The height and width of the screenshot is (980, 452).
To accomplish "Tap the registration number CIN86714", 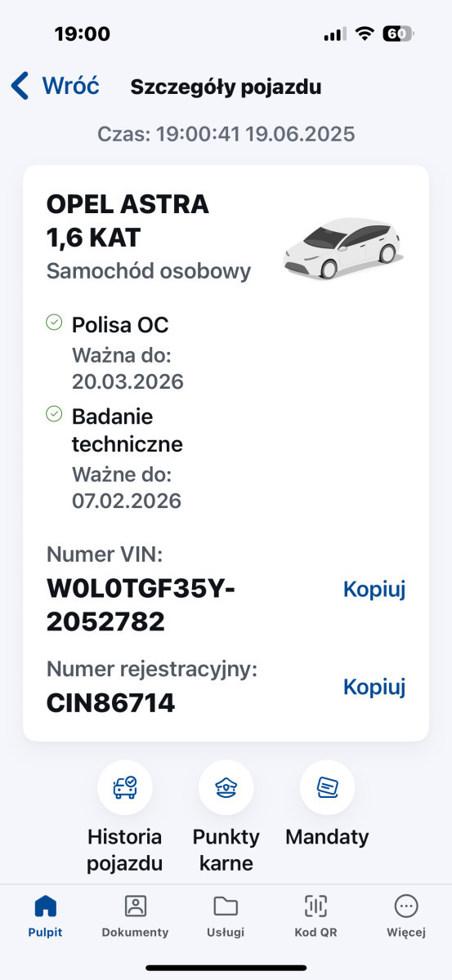I will coord(111,702).
